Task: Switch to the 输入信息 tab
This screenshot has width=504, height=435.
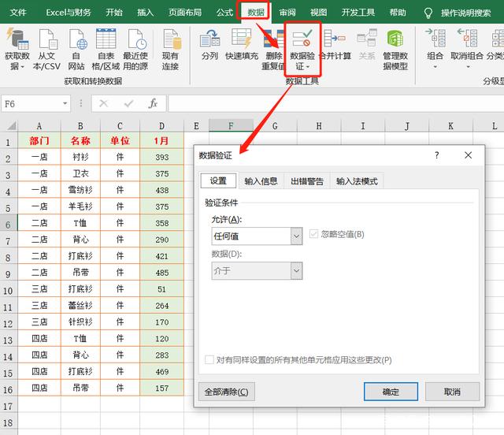Action: pos(261,181)
